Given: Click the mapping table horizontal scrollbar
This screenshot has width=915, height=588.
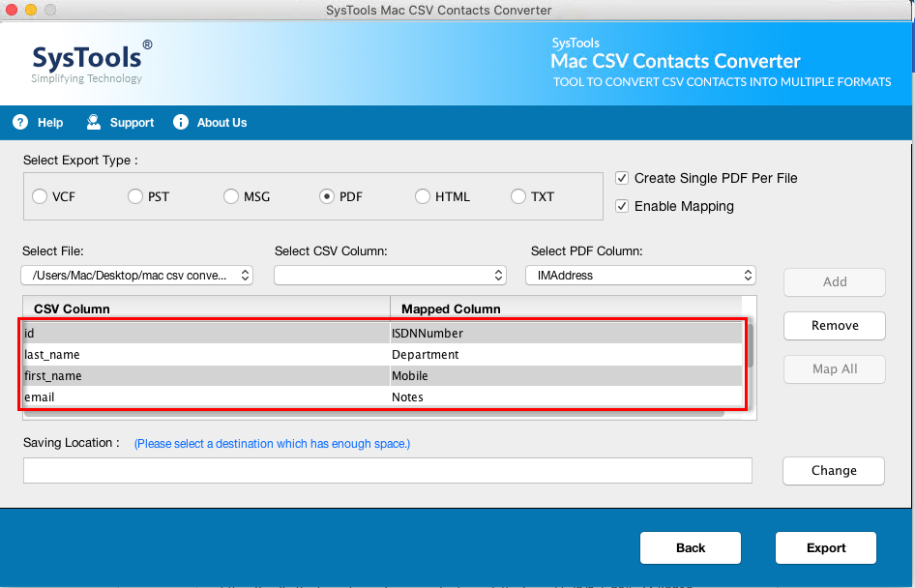Looking at the screenshot, I should tap(374, 413).
